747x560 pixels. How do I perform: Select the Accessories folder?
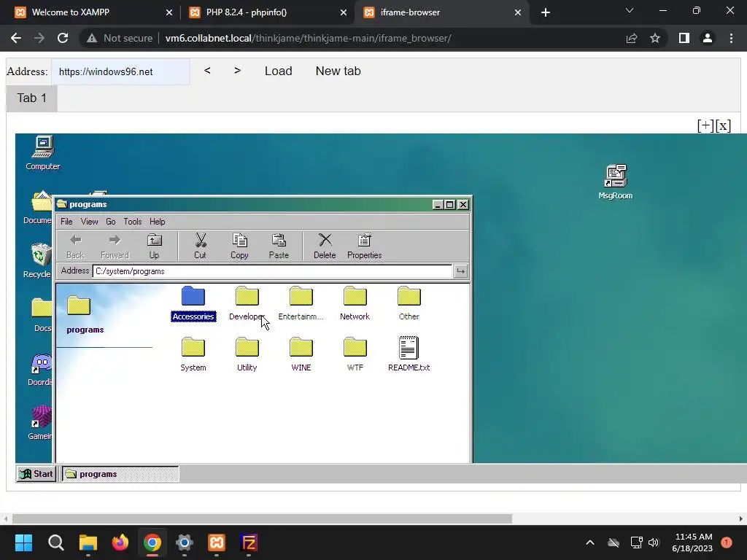click(193, 304)
